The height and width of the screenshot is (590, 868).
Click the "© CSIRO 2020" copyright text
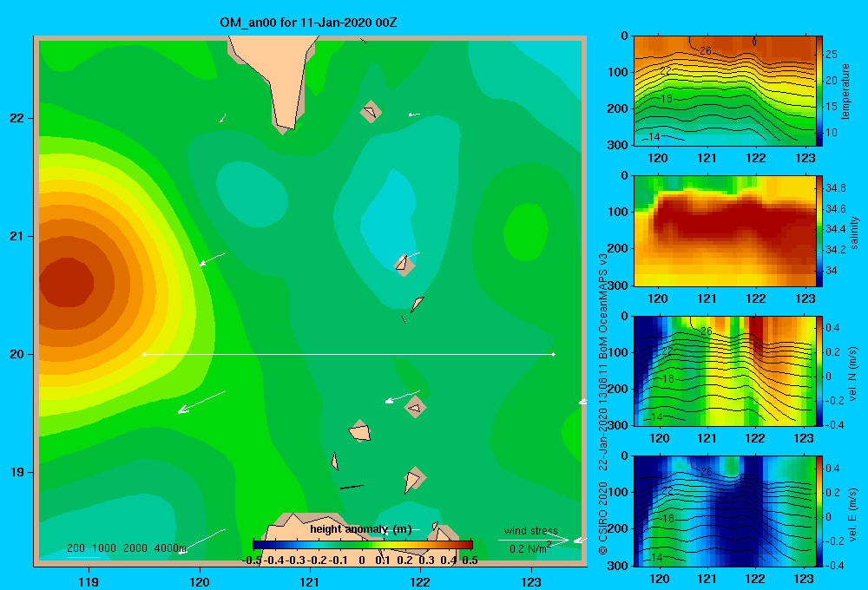click(x=603, y=518)
